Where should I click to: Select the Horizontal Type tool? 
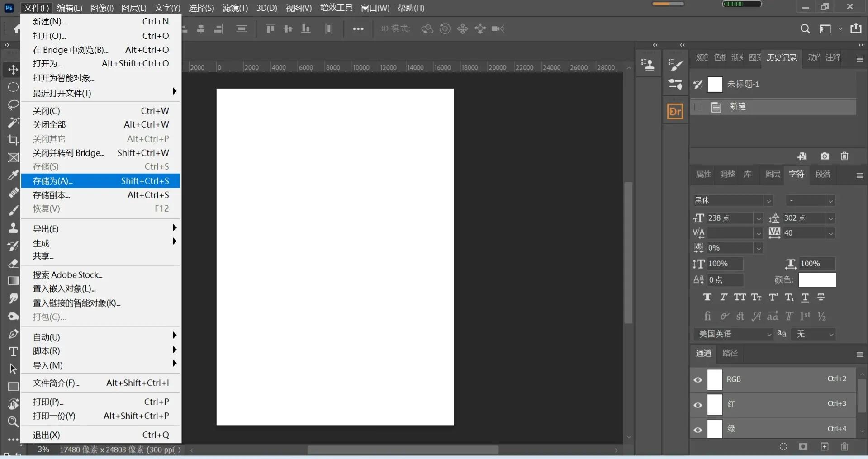pos(13,351)
